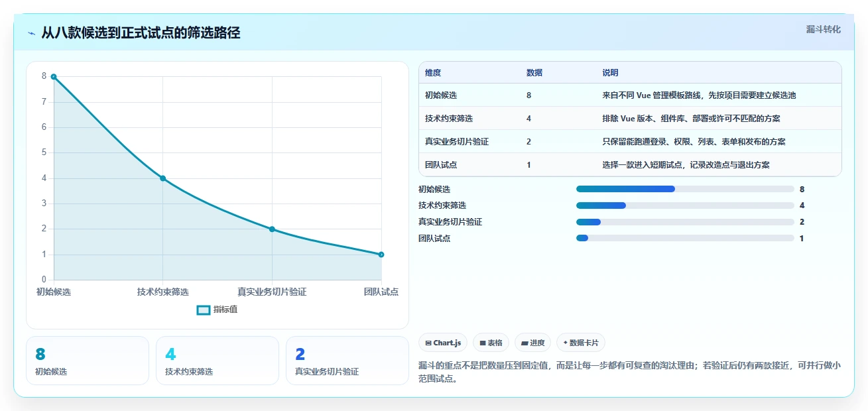
Task: Select the 真实业务切片验证 table row cell
Action: [457, 142]
